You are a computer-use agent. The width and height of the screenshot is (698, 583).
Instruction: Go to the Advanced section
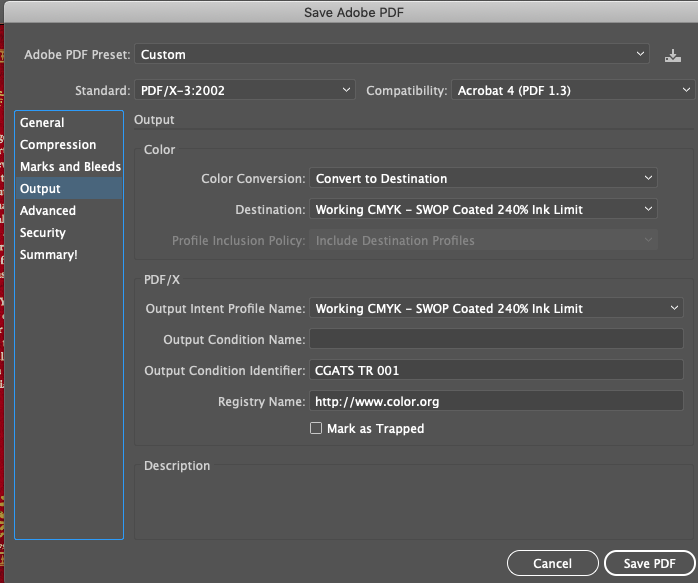coord(48,211)
